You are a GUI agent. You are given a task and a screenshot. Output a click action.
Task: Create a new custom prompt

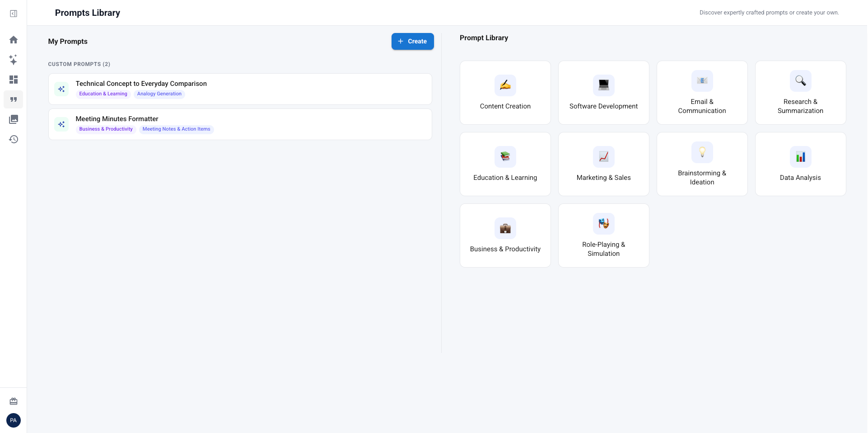pyautogui.click(x=413, y=41)
